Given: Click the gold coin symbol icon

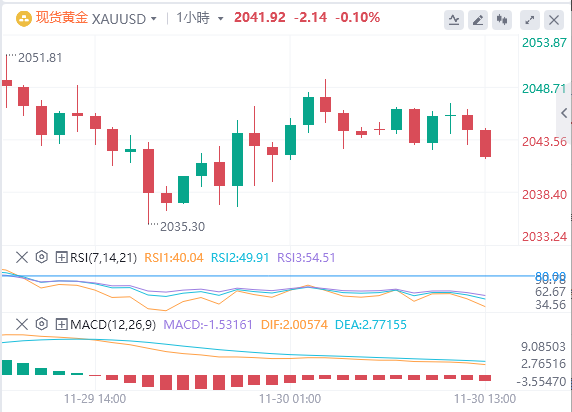Looking at the screenshot, I should click(x=24, y=18).
